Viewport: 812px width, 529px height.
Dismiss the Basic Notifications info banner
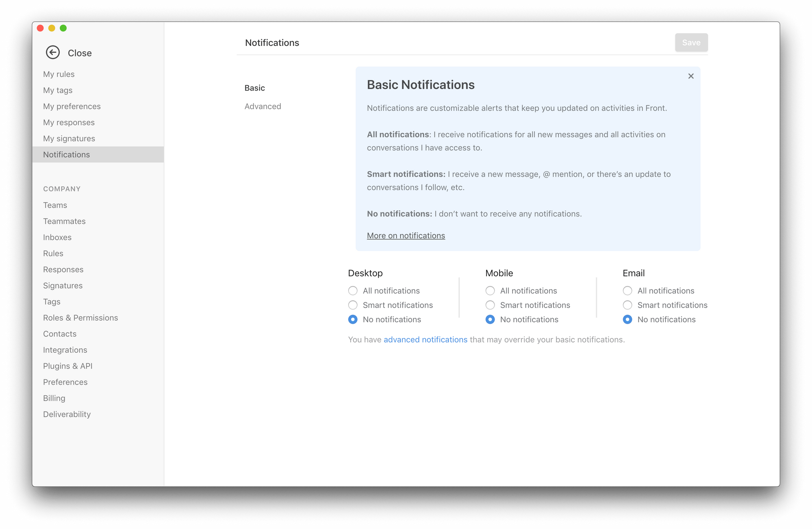(690, 76)
